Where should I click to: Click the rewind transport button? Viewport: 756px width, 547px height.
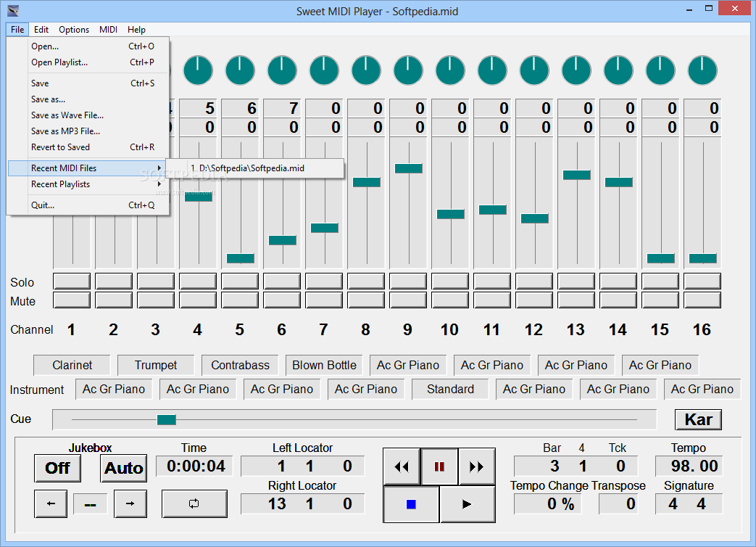[402, 466]
